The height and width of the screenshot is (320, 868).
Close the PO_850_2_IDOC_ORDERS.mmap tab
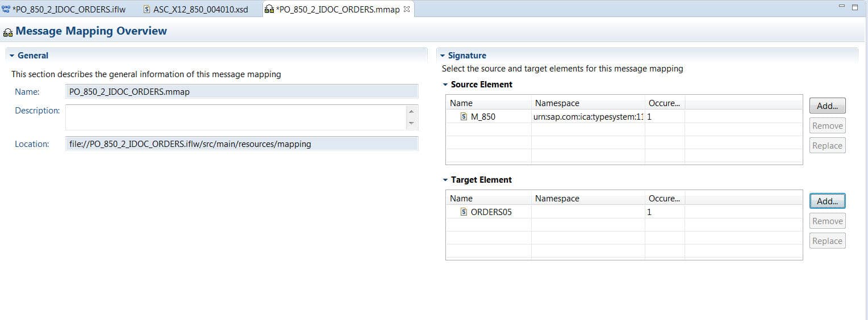tap(406, 9)
